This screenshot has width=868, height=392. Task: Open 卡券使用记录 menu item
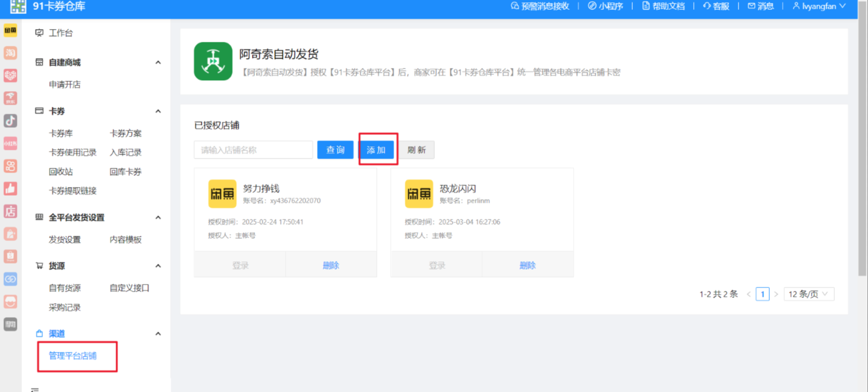click(73, 153)
